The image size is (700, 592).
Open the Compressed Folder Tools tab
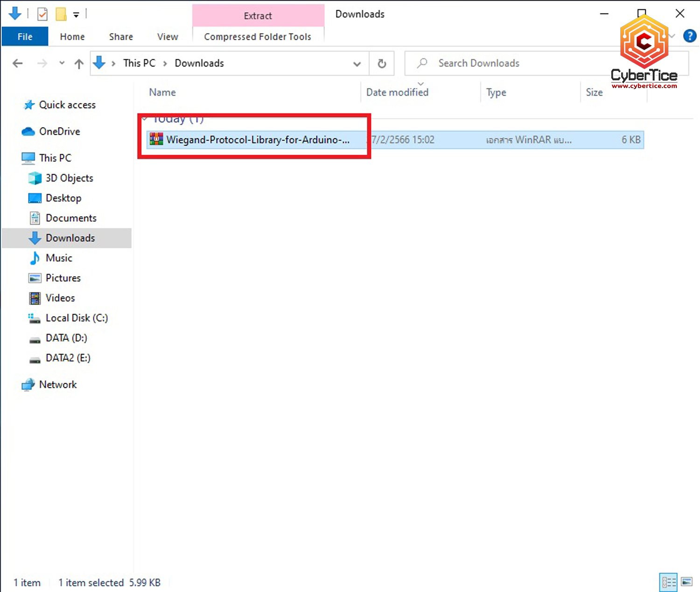coord(258,36)
